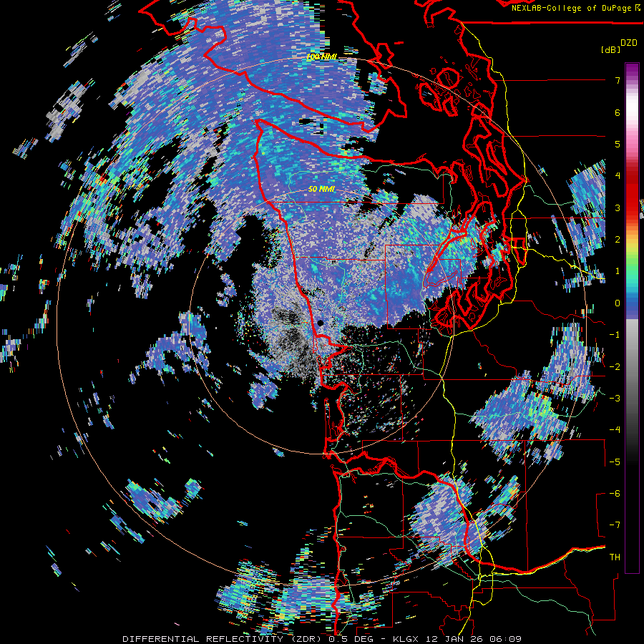The image size is (644, 644).
Task: Click the 4 tick label on scale
Action: click(618, 176)
